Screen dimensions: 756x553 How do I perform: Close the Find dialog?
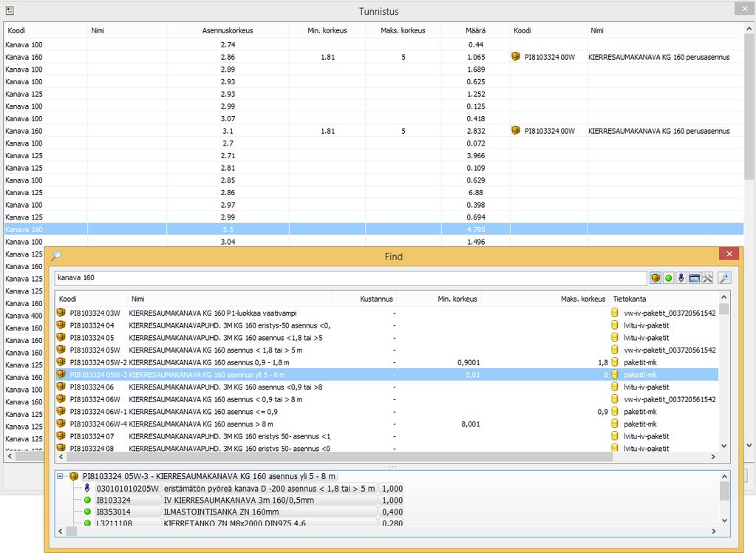(x=729, y=254)
